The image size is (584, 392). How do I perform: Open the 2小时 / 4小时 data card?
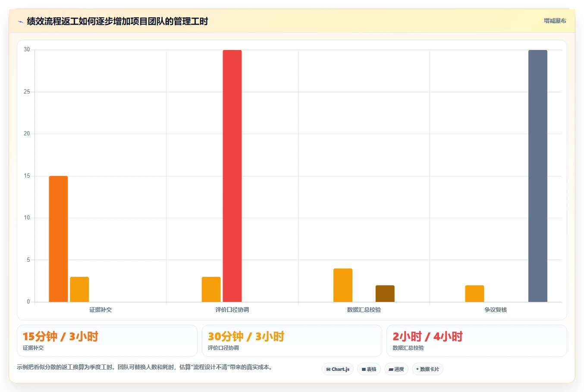[477, 341]
